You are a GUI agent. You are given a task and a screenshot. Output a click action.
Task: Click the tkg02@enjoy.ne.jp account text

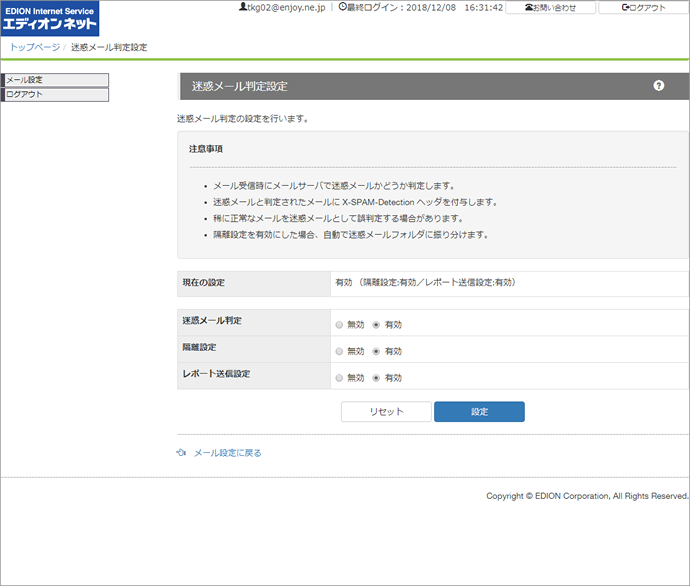pos(286,7)
